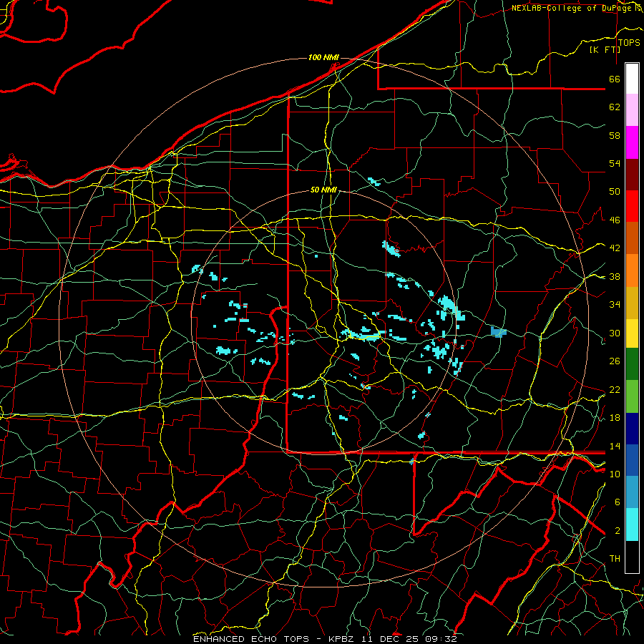Pick the magenta legend color swatch
Image resolution: width=644 pixels, height=644 pixels.
pyautogui.click(x=632, y=142)
